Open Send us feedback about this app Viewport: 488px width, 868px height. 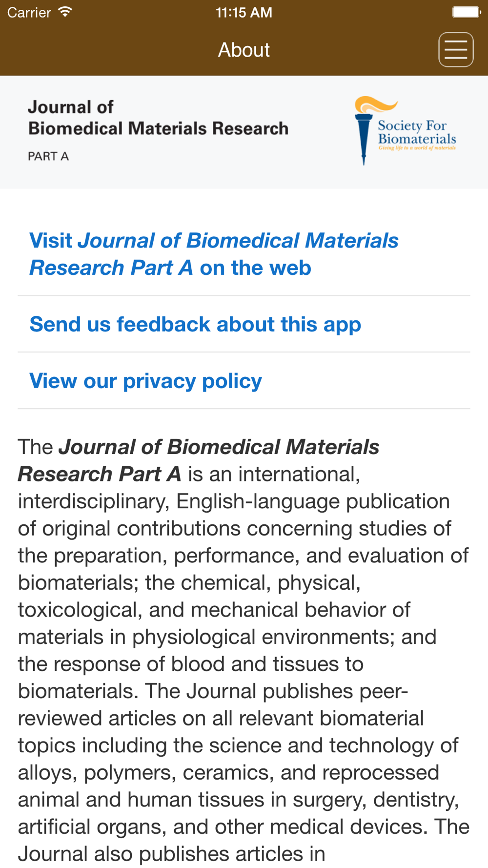click(x=195, y=324)
